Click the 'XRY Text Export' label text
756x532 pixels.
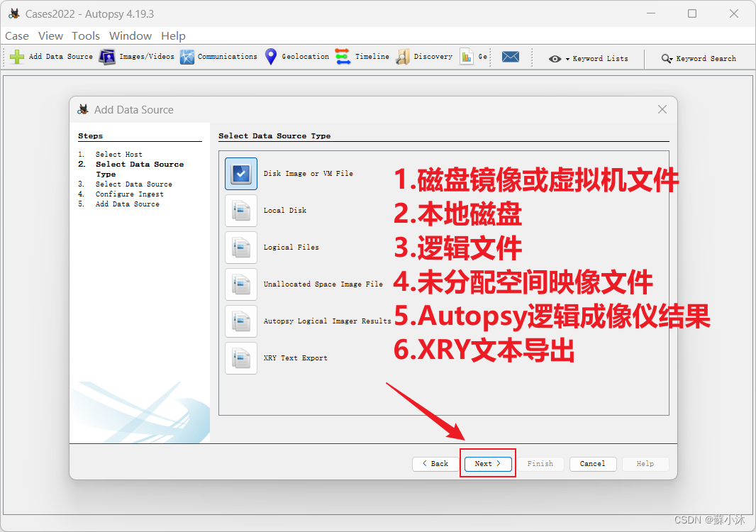click(296, 358)
